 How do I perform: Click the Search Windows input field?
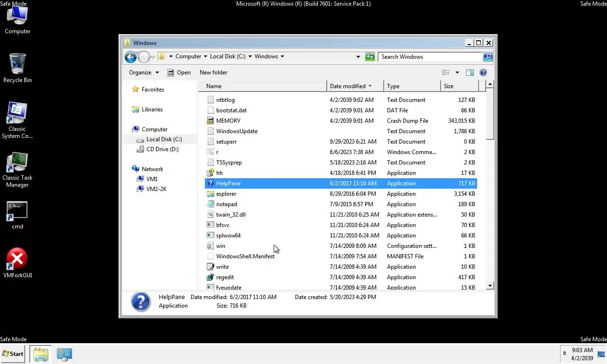(x=430, y=57)
